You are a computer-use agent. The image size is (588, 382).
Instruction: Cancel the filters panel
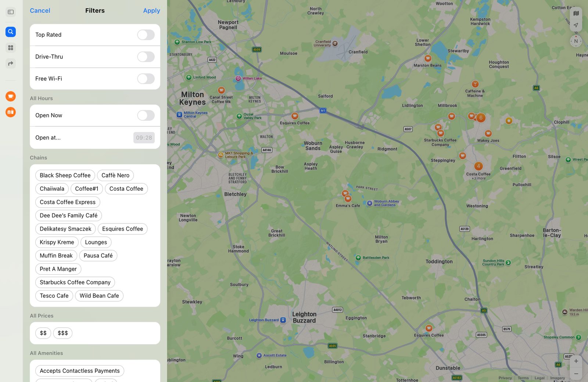point(40,11)
